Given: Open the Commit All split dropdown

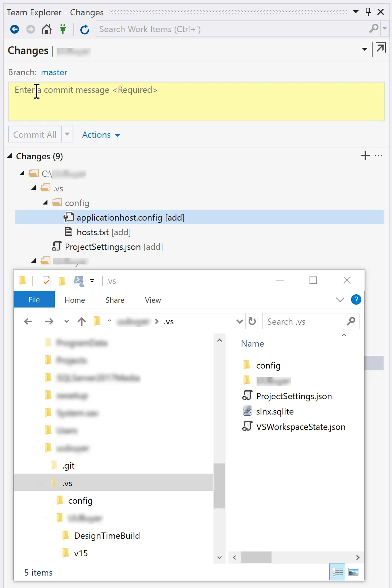Looking at the screenshot, I should (x=67, y=134).
